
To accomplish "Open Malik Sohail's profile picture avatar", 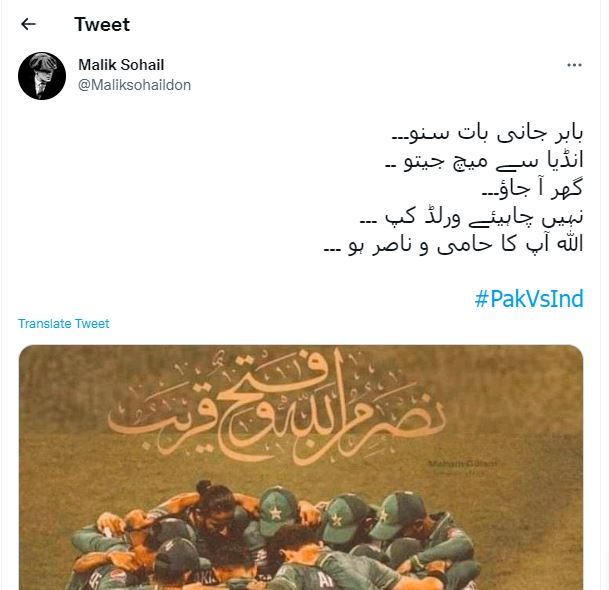I will point(42,76).
